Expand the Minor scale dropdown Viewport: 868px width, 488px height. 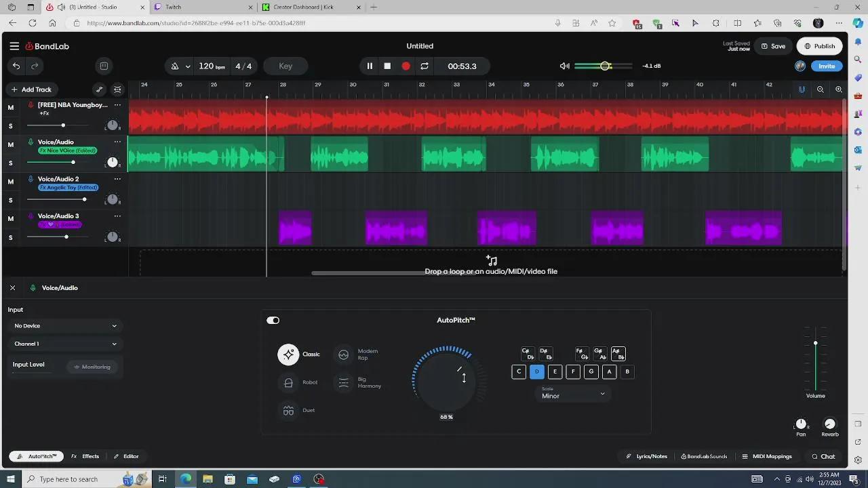coord(573,394)
